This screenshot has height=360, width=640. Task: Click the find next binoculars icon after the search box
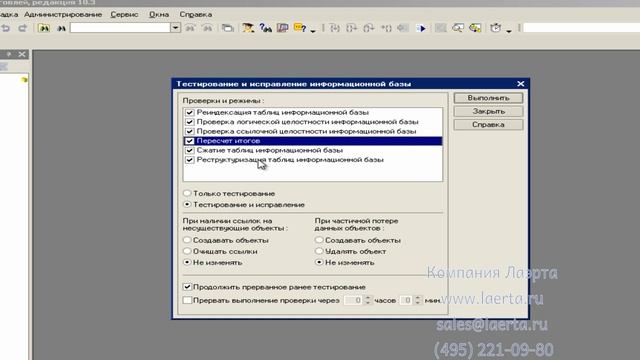pos(191,28)
